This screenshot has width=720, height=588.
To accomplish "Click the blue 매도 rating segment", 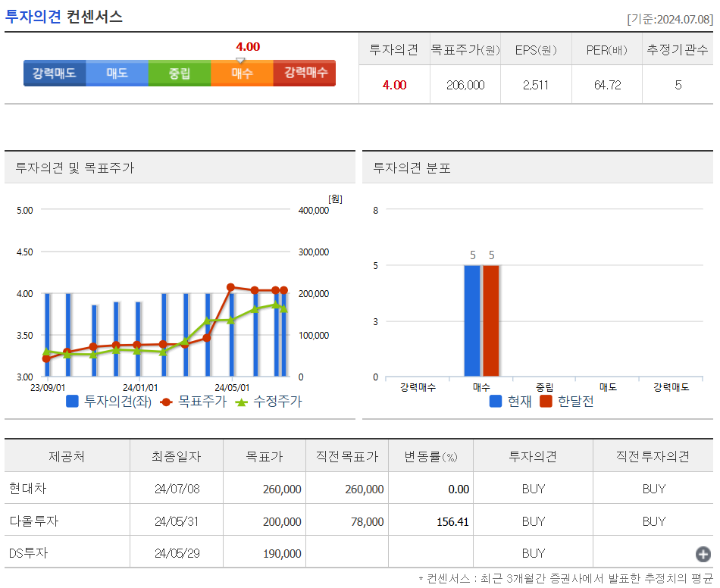I will [x=117, y=73].
